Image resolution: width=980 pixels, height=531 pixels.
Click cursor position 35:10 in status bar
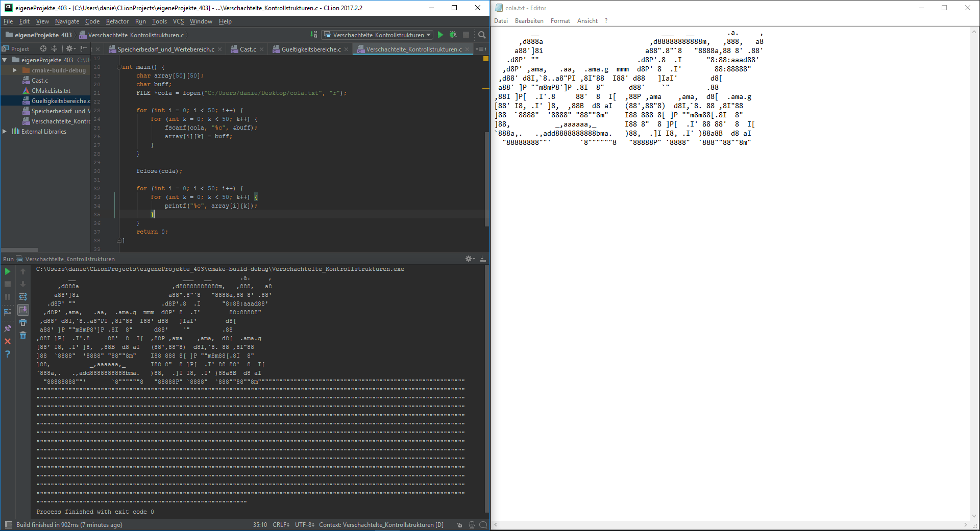point(260,525)
